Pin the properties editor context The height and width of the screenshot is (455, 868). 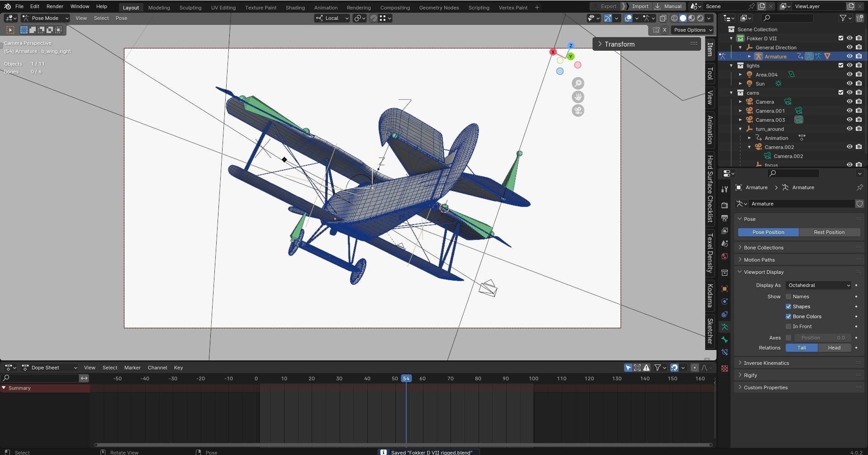click(x=859, y=187)
